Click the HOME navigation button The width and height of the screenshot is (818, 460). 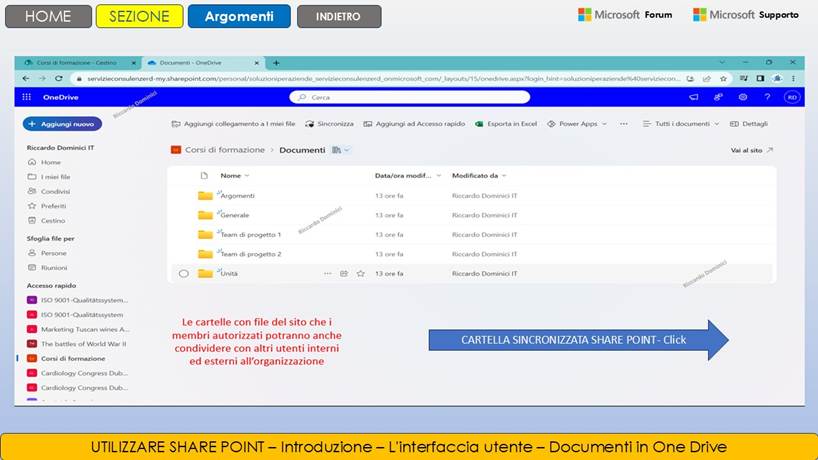48,16
